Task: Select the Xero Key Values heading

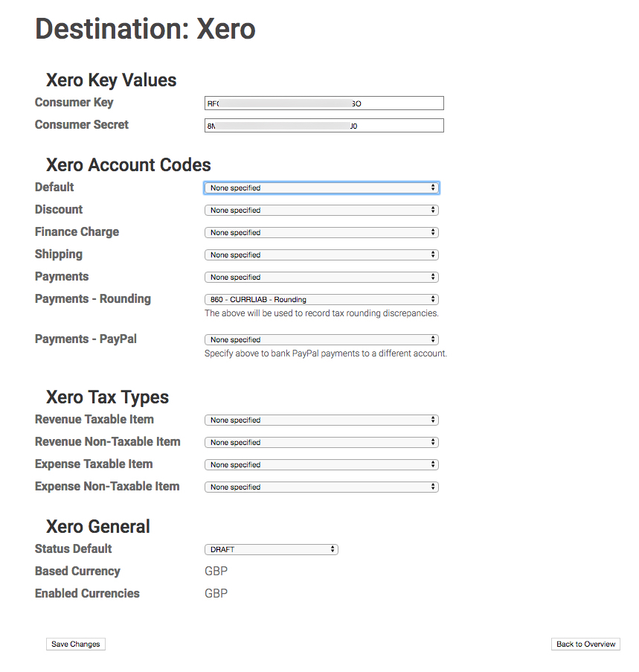Action: [112, 80]
